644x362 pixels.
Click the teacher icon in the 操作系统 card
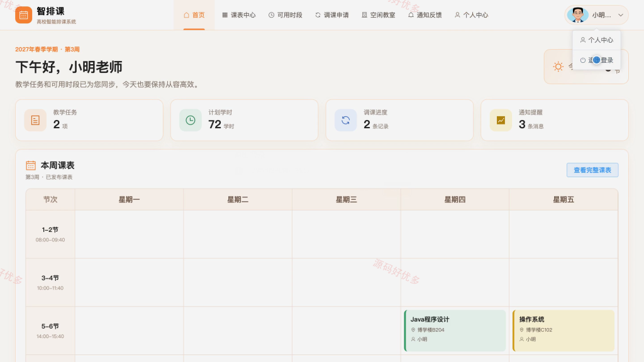(x=521, y=339)
